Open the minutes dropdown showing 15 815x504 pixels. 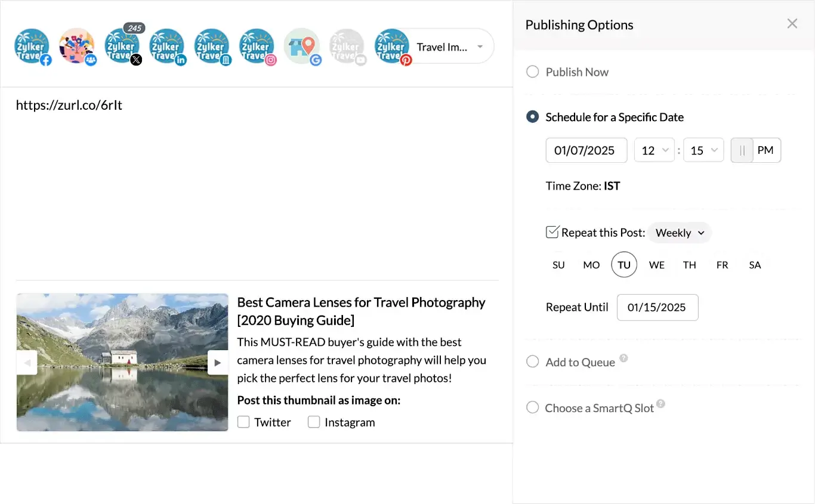coord(703,150)
